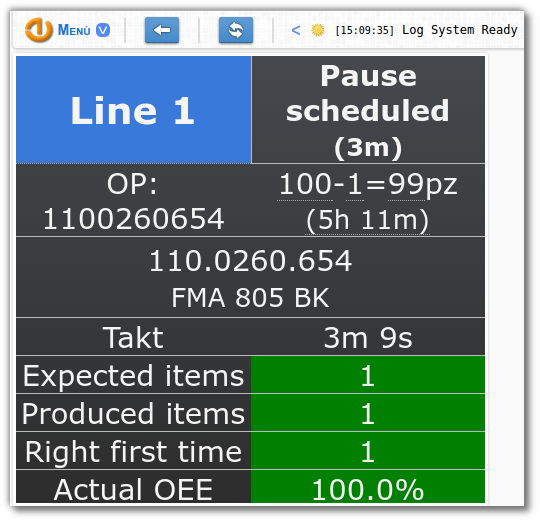Click the green '100.0%' OEE value
The image size is (540, 522).
[x=368, y=487]
